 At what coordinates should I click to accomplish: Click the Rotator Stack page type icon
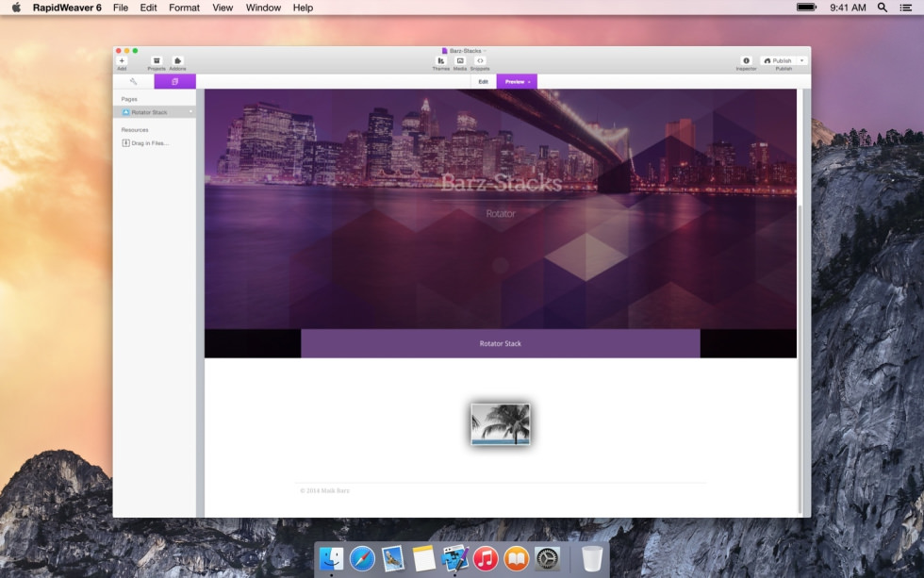pyautogui.click(x=125, y=112)
